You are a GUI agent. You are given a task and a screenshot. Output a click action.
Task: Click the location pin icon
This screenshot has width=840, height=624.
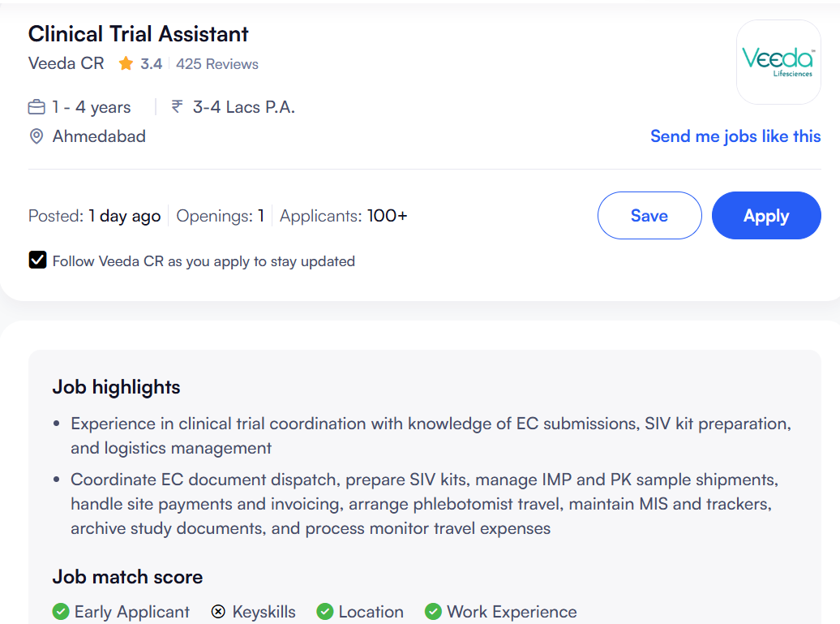click(x=36, y=136)
